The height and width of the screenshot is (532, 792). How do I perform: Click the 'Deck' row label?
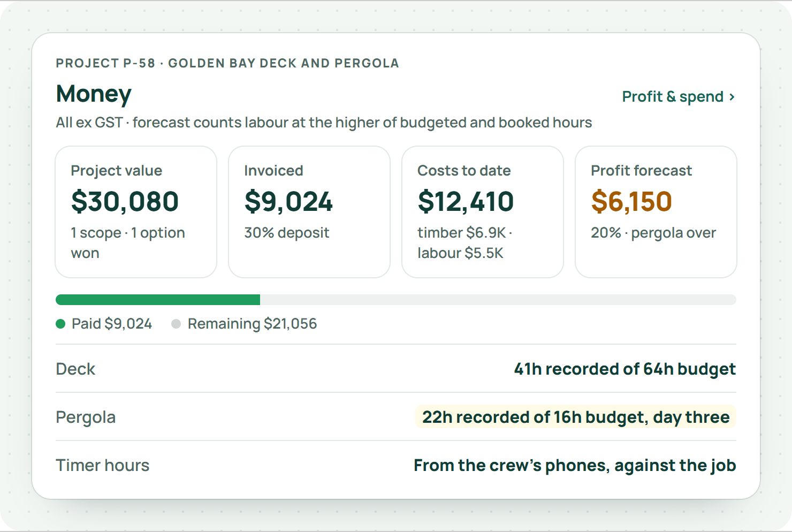[x=75, y=369]
